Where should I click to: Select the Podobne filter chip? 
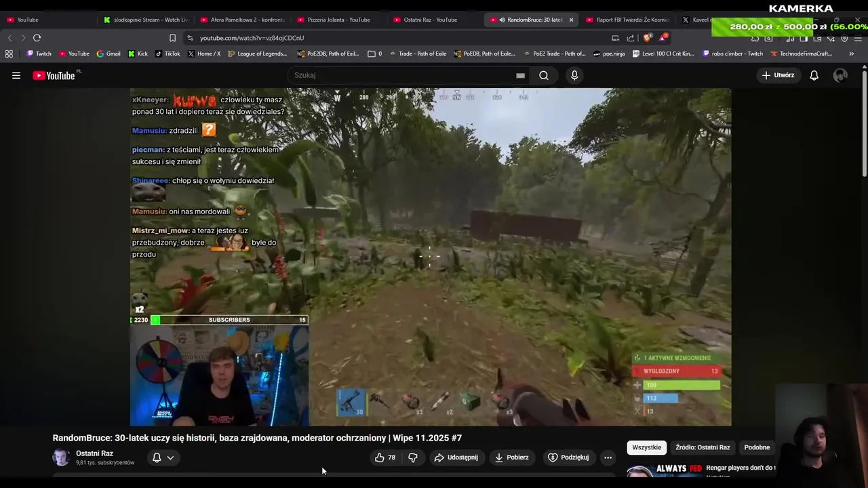[x=757, y=447]
